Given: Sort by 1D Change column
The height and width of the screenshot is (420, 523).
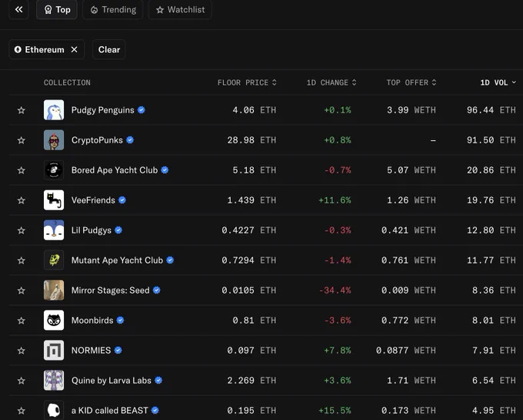Looking at the screenshot, I should [331, 82].
